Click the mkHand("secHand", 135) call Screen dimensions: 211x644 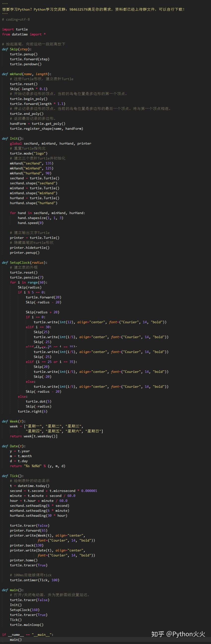coord(31,163)
